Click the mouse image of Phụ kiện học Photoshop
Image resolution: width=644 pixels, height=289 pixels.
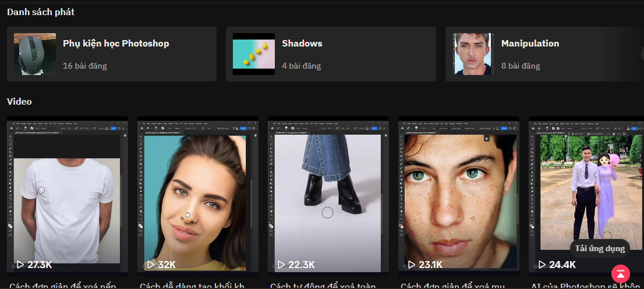35,54
